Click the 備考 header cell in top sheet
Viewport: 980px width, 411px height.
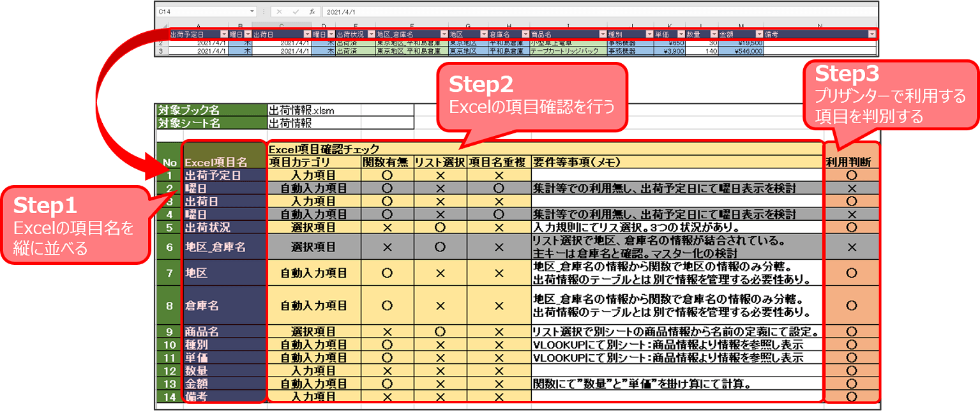820,33
